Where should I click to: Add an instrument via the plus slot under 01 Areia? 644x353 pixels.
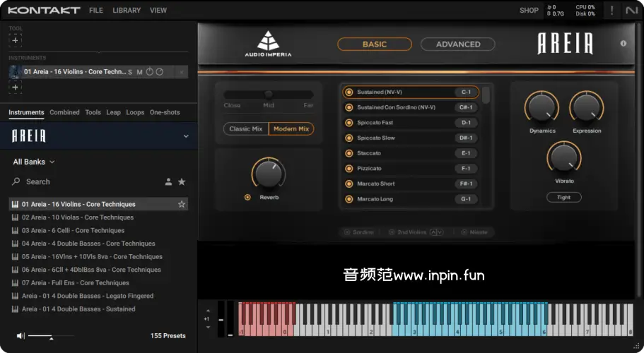(15, 88)
